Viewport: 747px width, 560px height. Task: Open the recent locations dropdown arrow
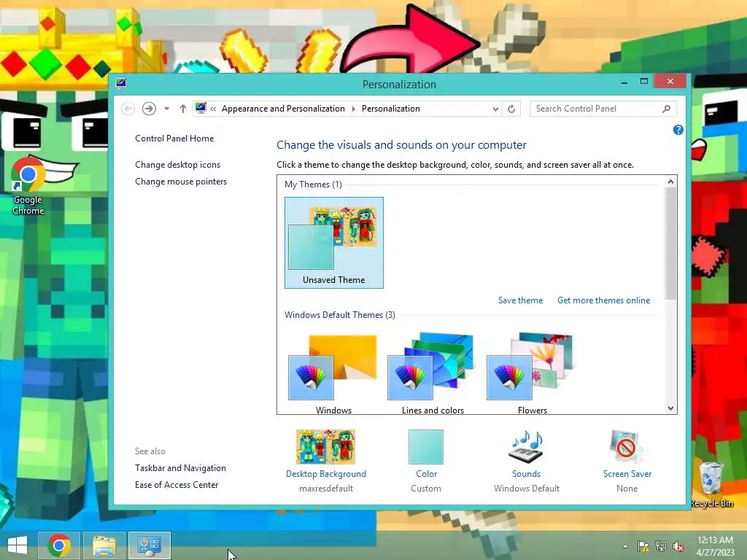point(166,109)
